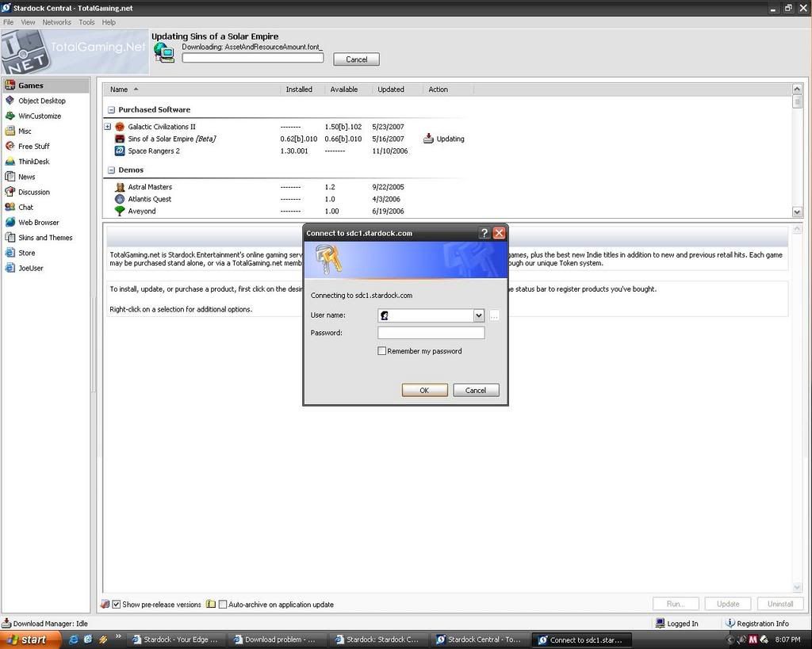The width and height of the screenshot is (812, 649).
Task: Open Internet Explorer quick launch icon
Action: [x=74, y=639]
